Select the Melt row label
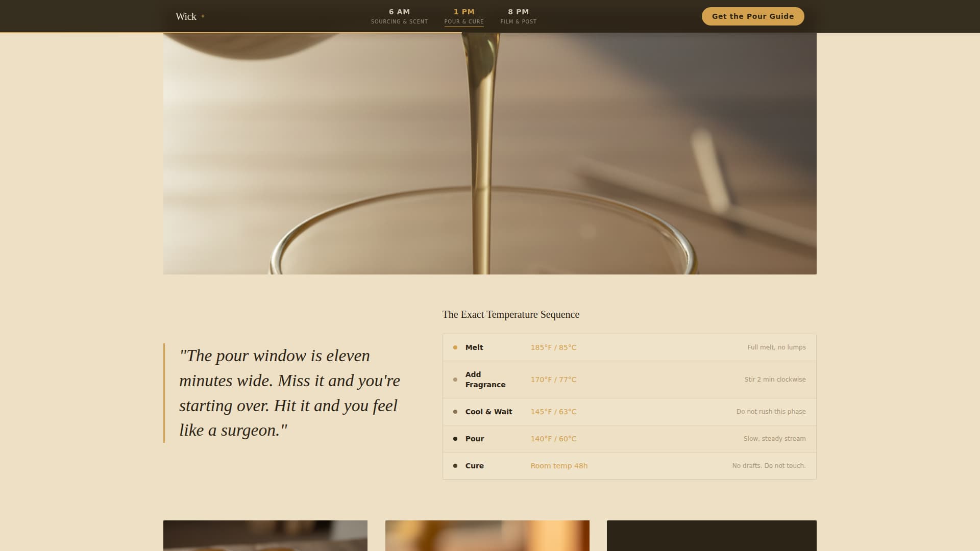This screenshot has height=551, width=980. 474,347
